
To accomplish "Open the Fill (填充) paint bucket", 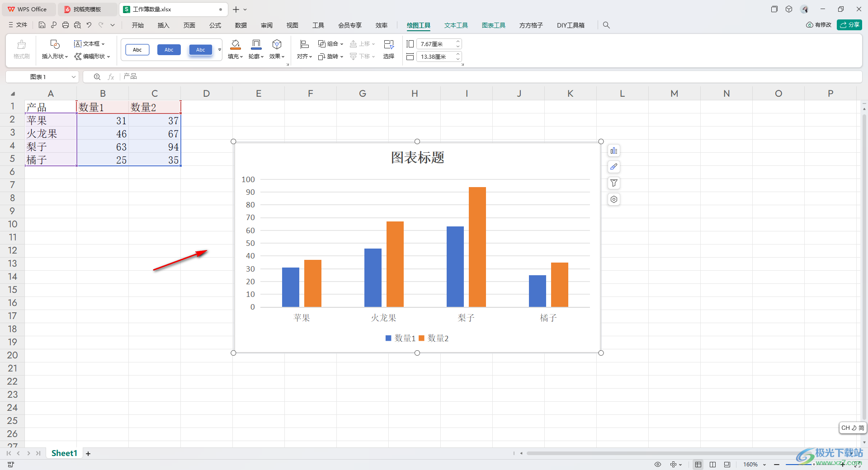I will [x=235, y=44].
